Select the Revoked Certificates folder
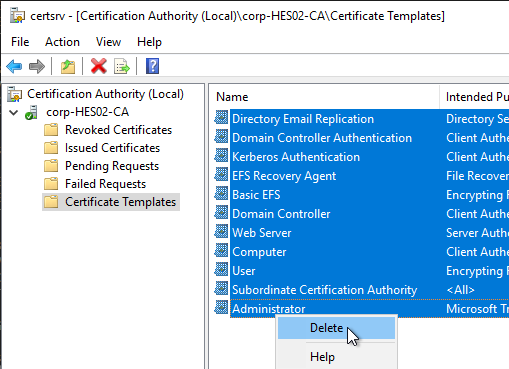 click(x=118, y=130)
